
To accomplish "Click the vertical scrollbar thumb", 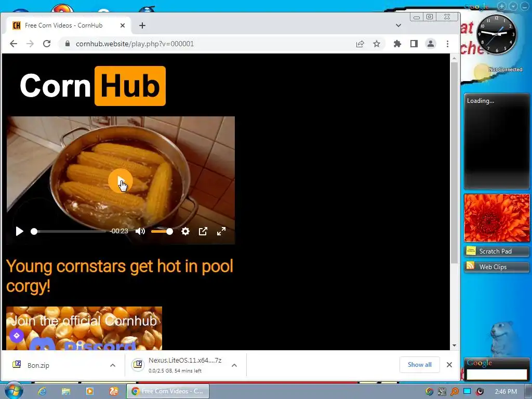I will coord(454,163).
